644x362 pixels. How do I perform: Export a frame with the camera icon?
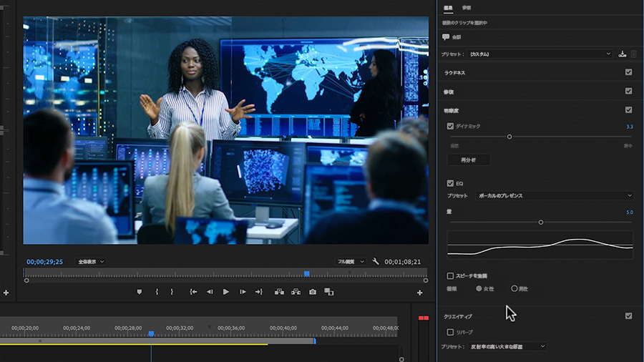point(313,292)
